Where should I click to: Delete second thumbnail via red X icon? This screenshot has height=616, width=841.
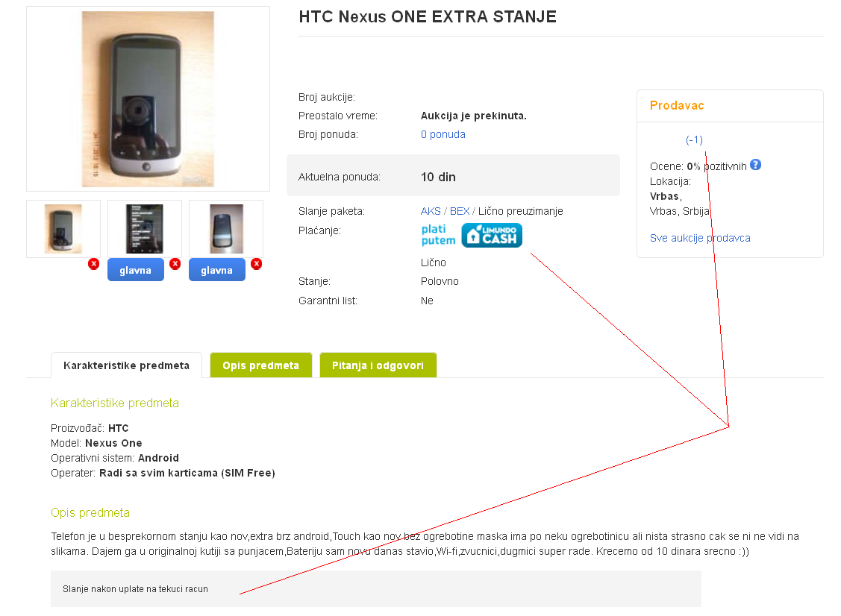[175, 264]
